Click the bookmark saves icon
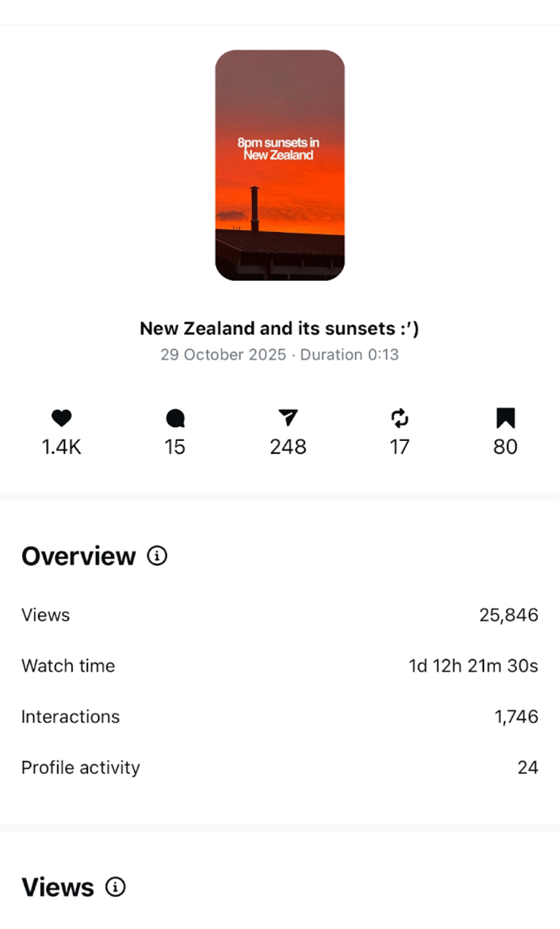 coord(505,419)
